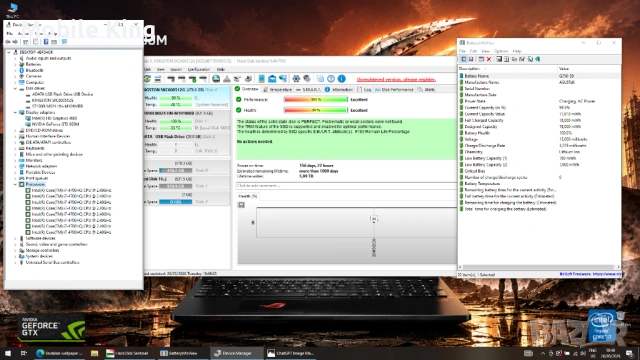The width and height of the screenshot is (640, 360).
Task: Click the Unregistered version please register link
Action: point(396,79)
